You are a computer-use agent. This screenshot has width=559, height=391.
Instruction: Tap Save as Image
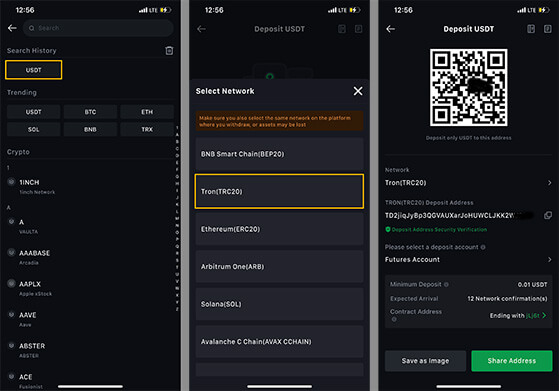click(x=425, y=361)
